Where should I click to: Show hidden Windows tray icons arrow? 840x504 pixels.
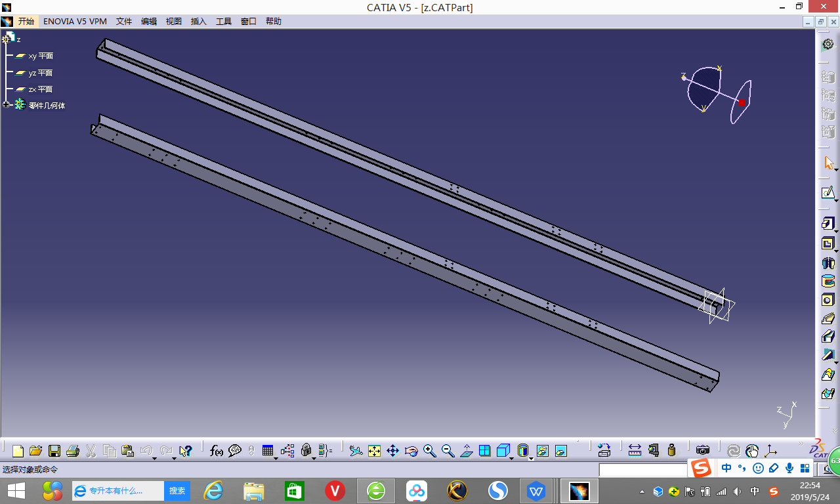642,491
